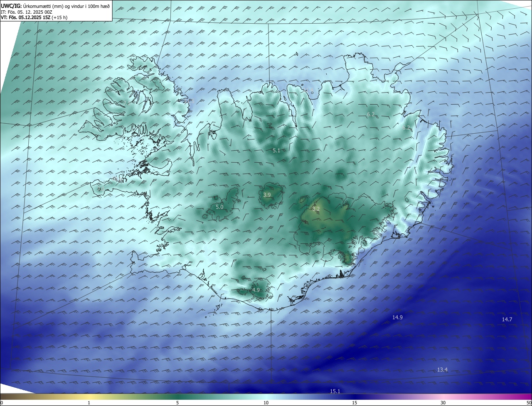Click the 3.2 value label over the glacier
The width and height of the screenshot is (532, 406).
click(x=316, y=209)
